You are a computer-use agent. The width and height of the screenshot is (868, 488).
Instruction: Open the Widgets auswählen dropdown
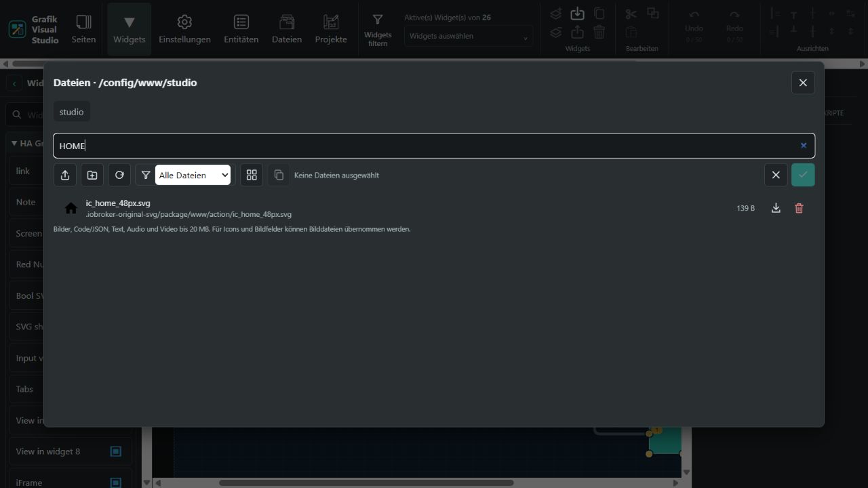click(x=468, y=37)
